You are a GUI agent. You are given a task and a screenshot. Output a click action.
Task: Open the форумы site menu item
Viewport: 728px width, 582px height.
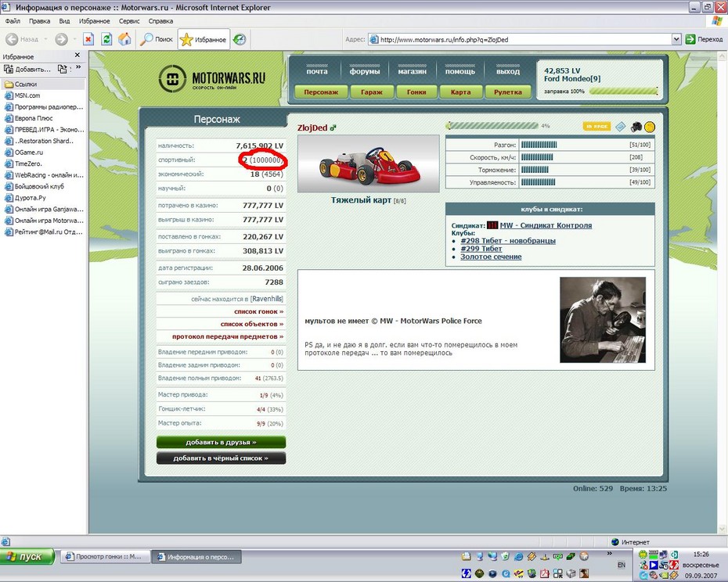tap(365, 71)
